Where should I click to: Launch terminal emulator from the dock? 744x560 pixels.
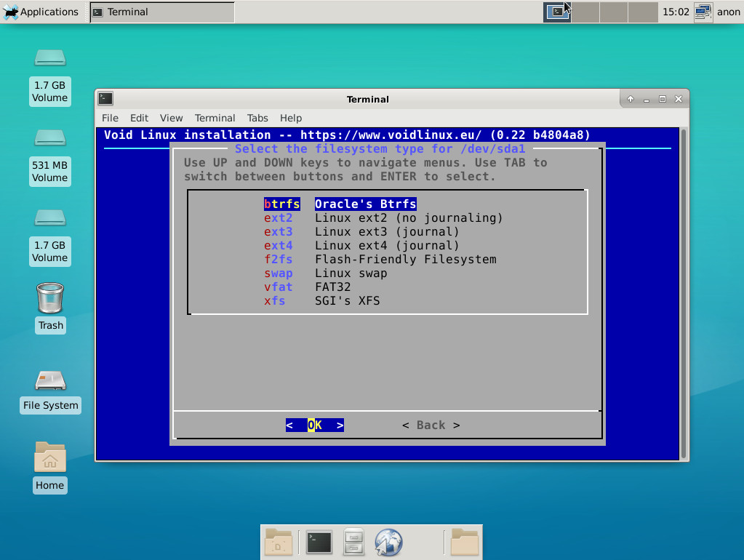click(x=319, y=542)
